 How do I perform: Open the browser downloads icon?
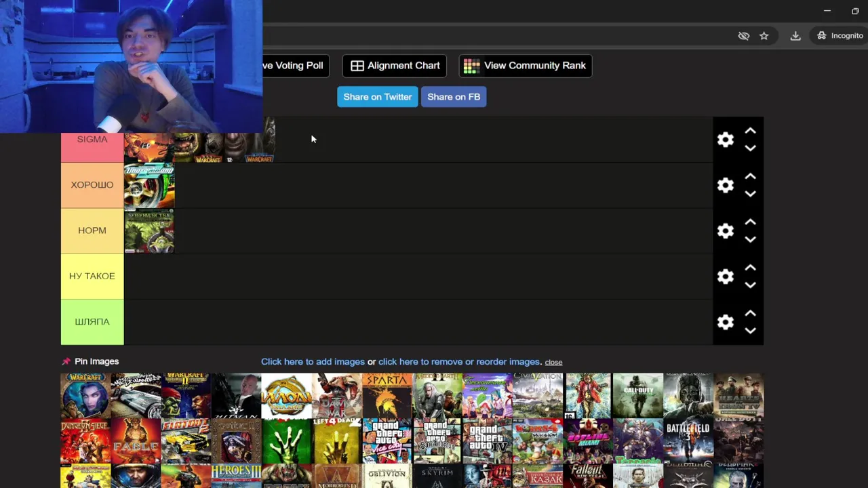pyautogui.click(x=795, y=36)
